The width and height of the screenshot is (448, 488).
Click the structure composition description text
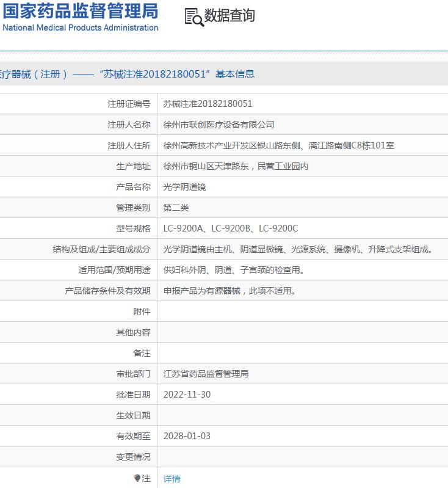pyautogui.click(x=298, y=249)
